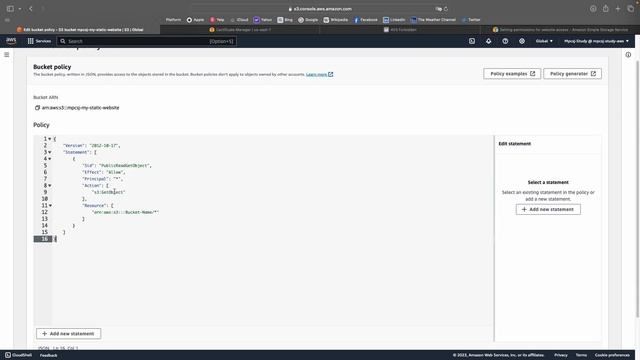This screenshot has height=360, width=640.
Task: Reload the page in the address bar
Action: click(446, 9)
